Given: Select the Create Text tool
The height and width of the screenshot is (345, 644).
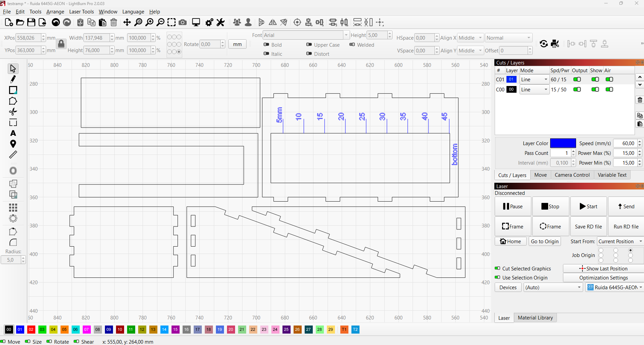Looking at the screenshot, I should click(x=13, y=133).
